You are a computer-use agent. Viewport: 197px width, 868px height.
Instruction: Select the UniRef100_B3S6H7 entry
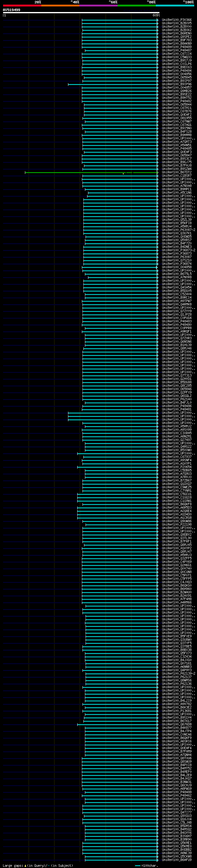176,836
